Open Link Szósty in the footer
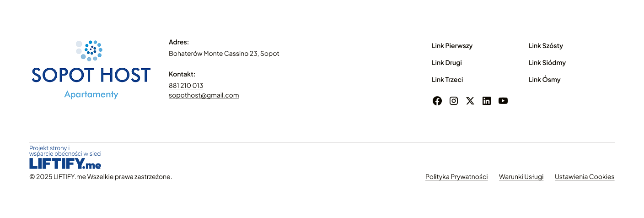The width and height of the screenshot is (644, 218). [546, 46]
